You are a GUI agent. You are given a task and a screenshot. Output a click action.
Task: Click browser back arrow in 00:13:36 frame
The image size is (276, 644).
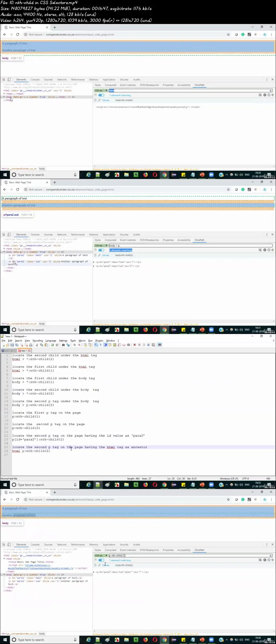pos(5,500)
